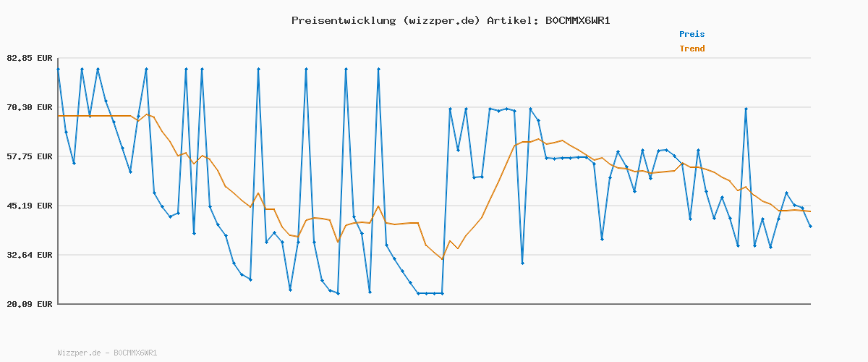The height and width of the screenshot is (362, 868).
Task: Click the orange trend line's lowest point
Action: 442,259
